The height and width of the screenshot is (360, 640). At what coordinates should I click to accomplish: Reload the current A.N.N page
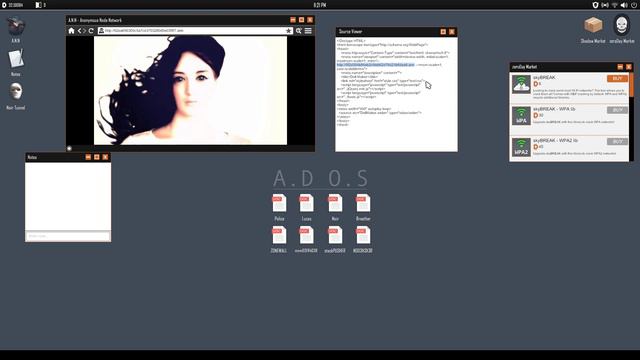[91, 31]
